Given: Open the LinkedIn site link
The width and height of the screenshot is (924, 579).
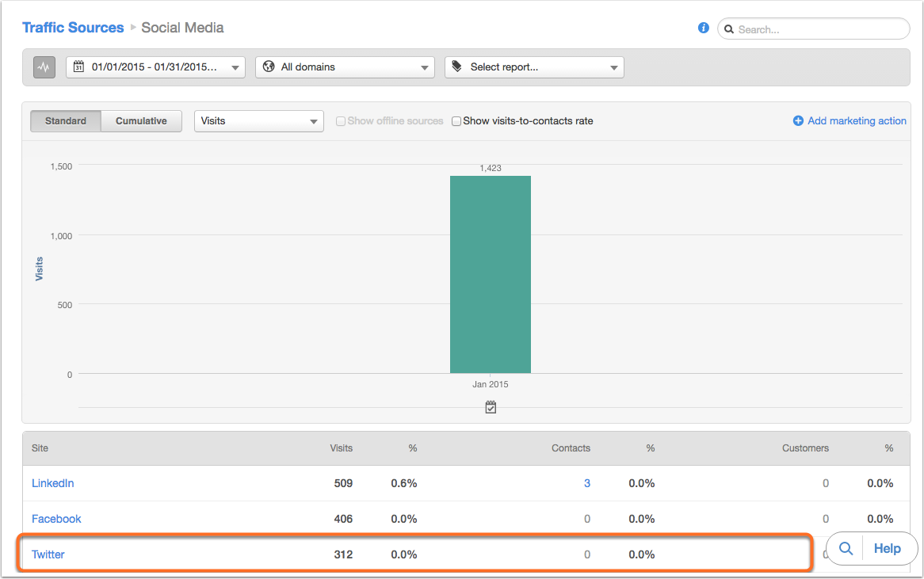Looking at the screenshot, I should [52, 483].
